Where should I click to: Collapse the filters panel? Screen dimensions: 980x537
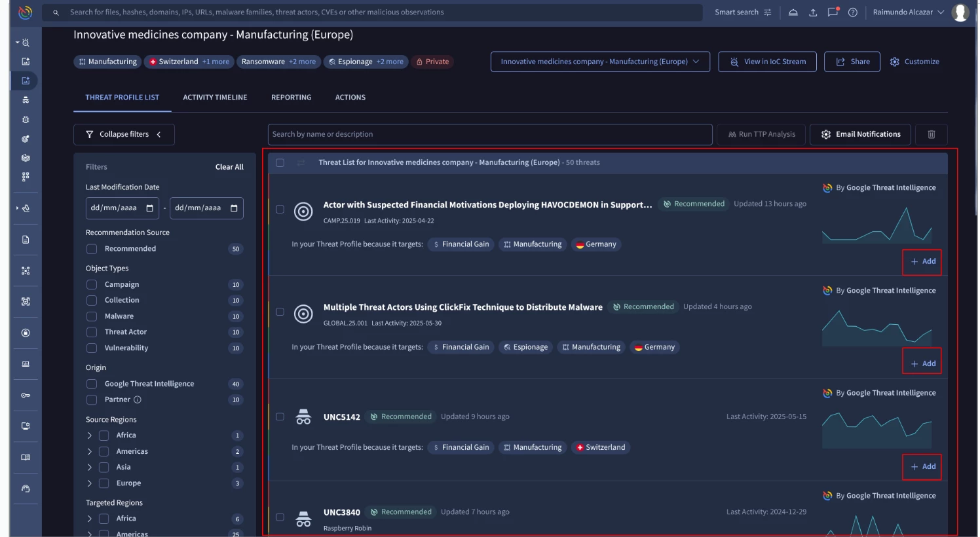click(124, 134)
